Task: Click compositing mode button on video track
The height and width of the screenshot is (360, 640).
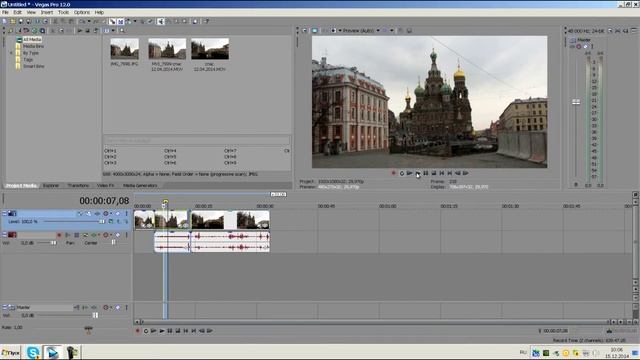Action: tap(111, 221)
